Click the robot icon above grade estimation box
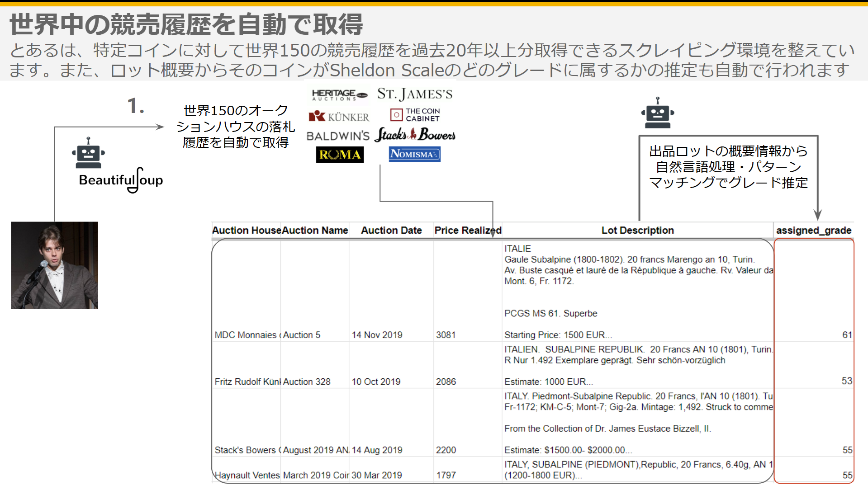 [x=657, y=113]
